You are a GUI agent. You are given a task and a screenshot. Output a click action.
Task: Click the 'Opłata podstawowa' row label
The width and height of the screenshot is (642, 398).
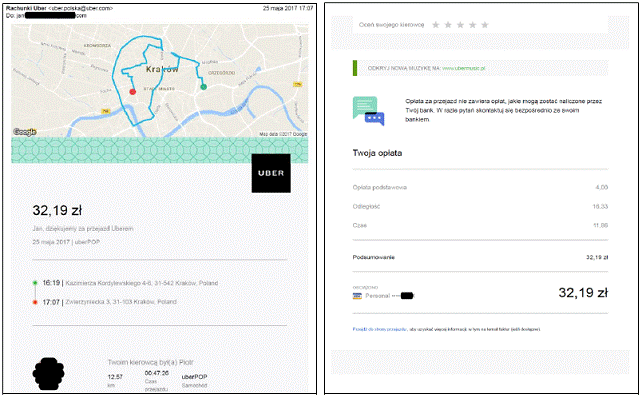380,188
